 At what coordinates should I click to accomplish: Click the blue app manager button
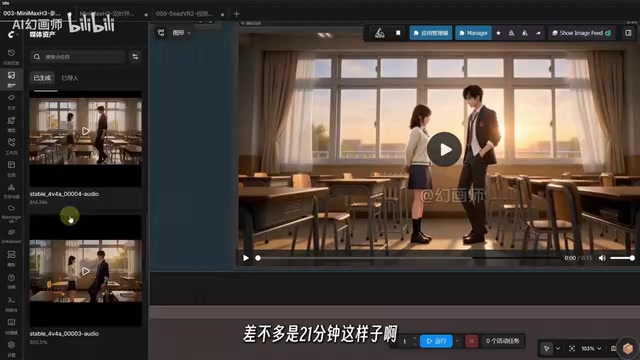(431, 33)
